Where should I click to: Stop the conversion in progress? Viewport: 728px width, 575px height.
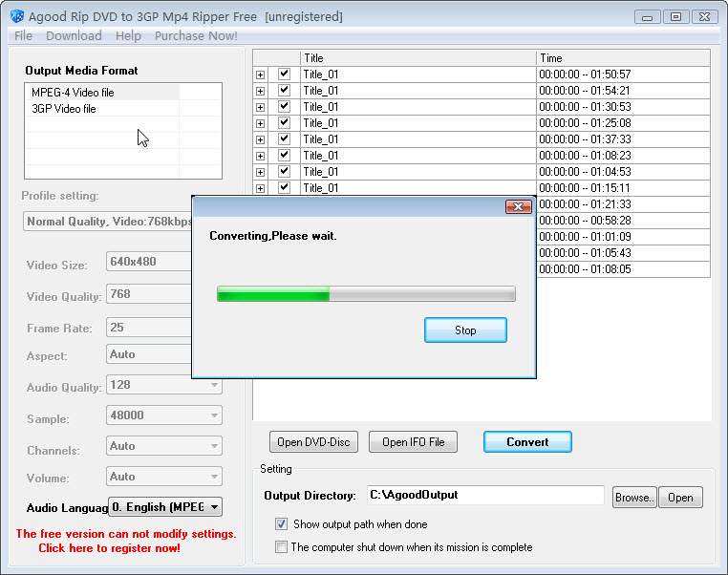click(465, 330)
